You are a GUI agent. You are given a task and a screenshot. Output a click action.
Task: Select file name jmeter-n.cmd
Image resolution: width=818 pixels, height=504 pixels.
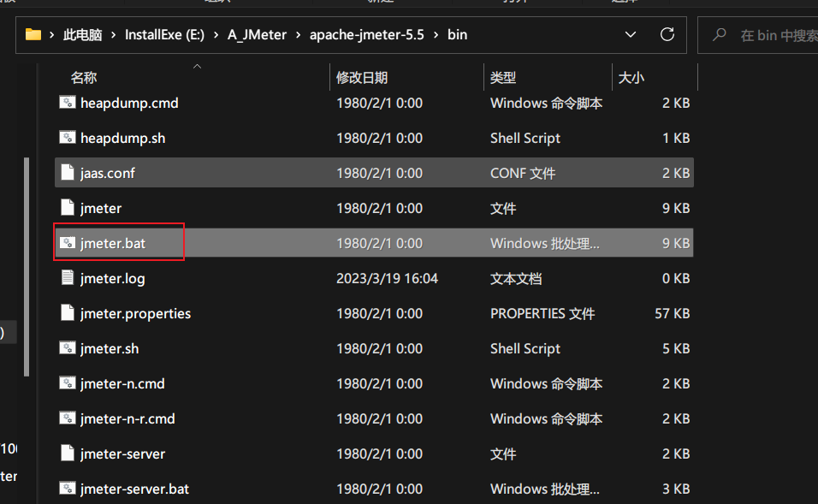click(122, 383)
